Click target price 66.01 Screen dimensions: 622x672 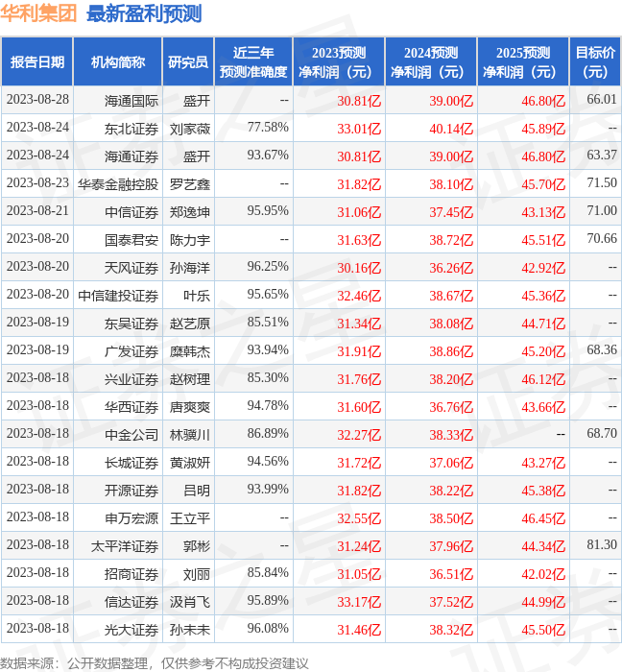(602, 100)
